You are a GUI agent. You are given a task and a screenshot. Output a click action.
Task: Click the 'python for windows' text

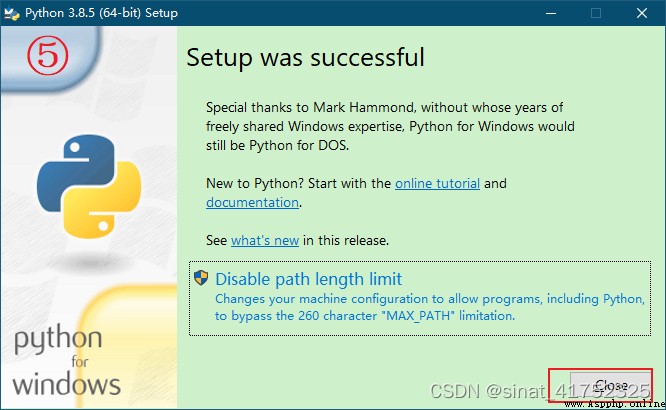pos(67,360)
